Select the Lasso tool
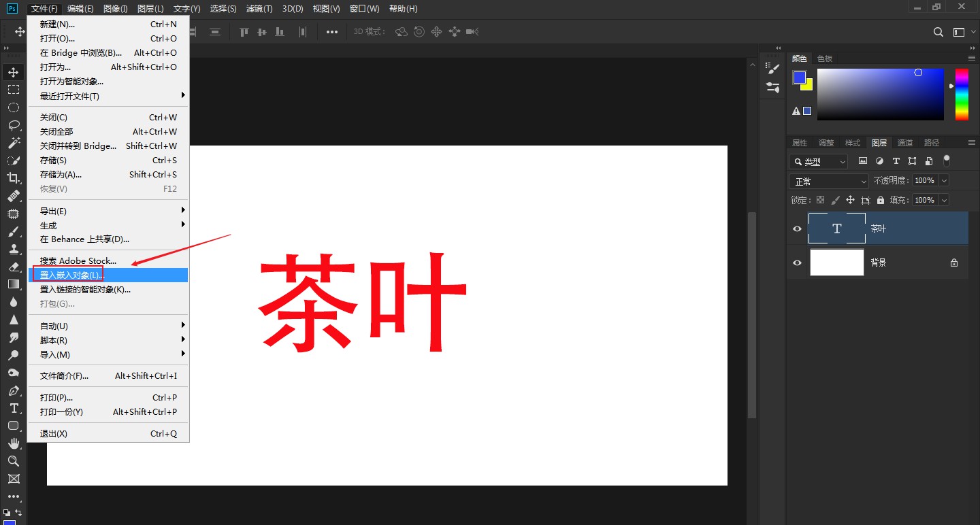 (14, 125)
